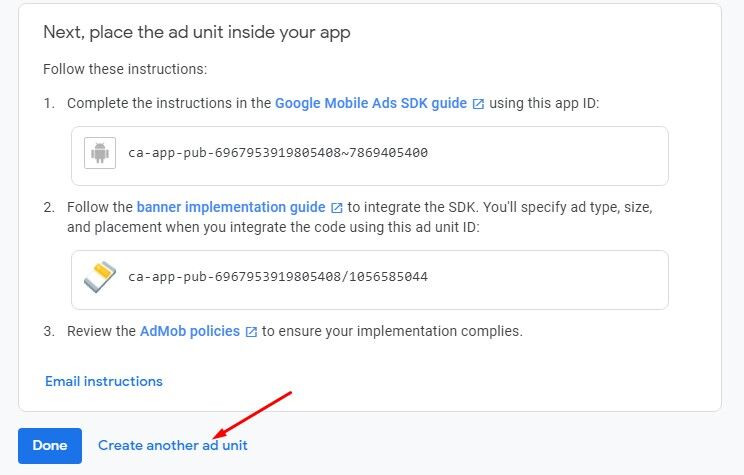The image size is (744, 475).
Task: Click 'to ensure your implementation complies' text
Action: click(x=392, y=331)
